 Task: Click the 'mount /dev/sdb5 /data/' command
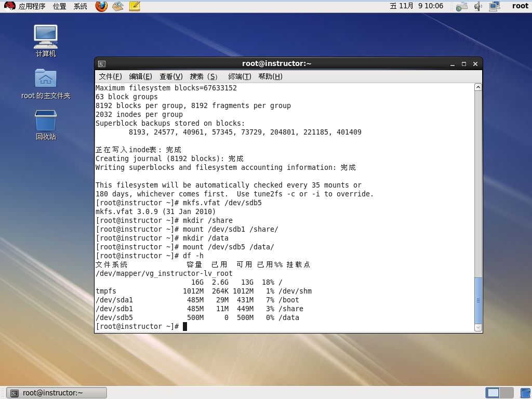coord(229,247)
